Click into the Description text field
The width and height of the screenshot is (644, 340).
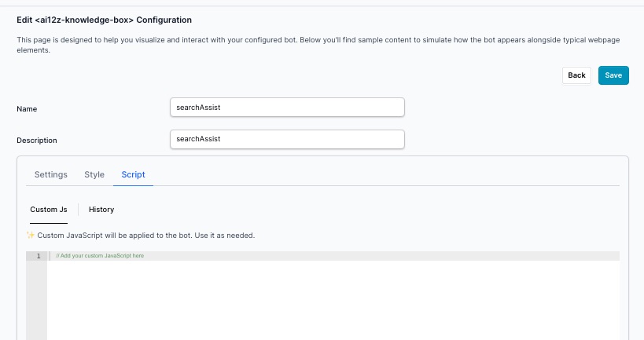point(287,139)
